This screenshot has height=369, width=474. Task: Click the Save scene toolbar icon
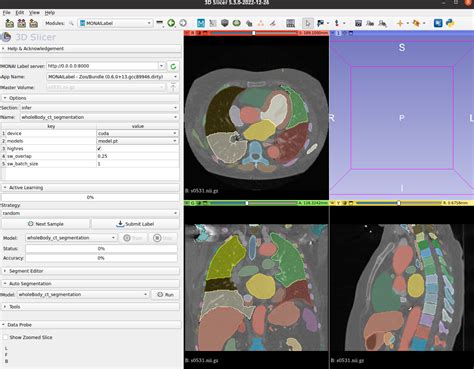[33, 23]
